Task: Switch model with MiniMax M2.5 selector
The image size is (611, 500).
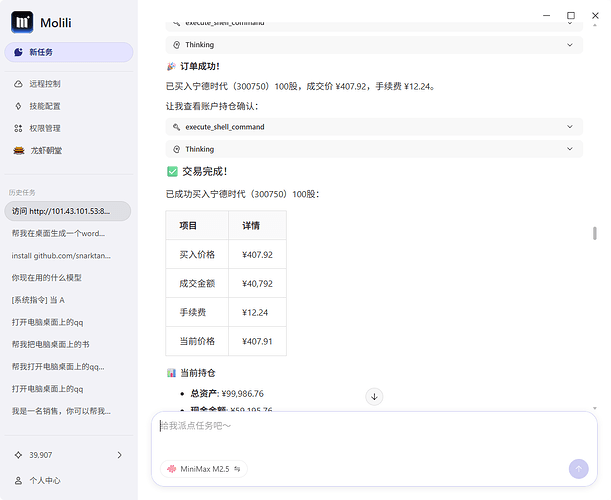Action: pyautogui.click(x=204, y=469)
